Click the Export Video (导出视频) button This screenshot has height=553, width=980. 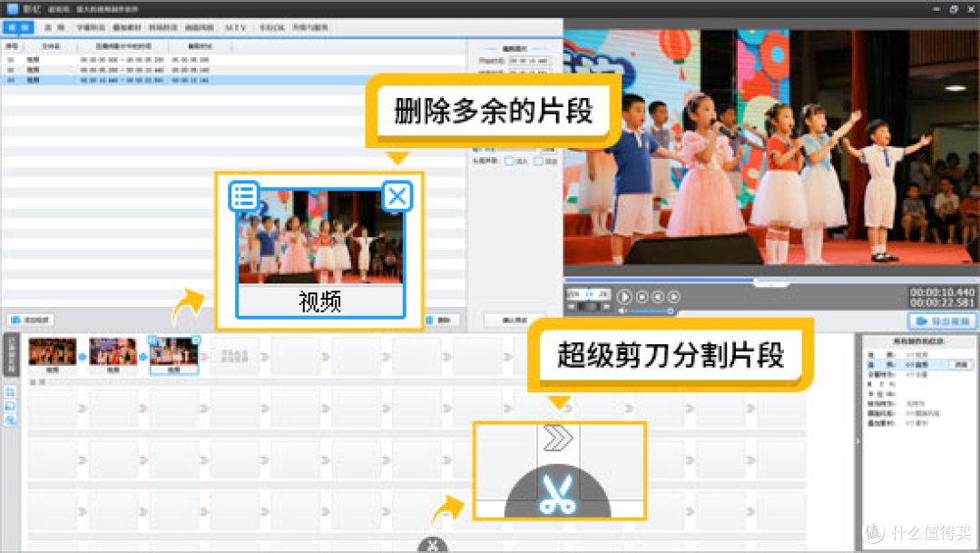tap(943, 321)
